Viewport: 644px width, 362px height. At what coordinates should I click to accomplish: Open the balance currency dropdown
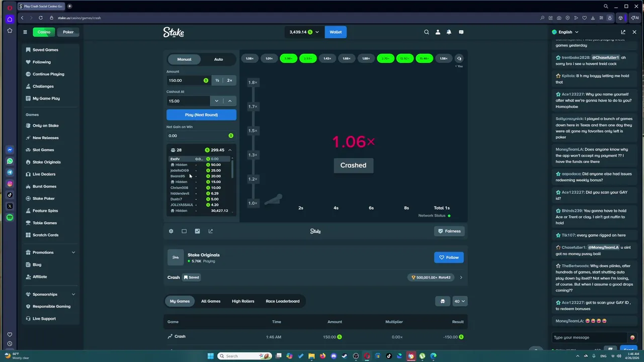pos(304,32)
